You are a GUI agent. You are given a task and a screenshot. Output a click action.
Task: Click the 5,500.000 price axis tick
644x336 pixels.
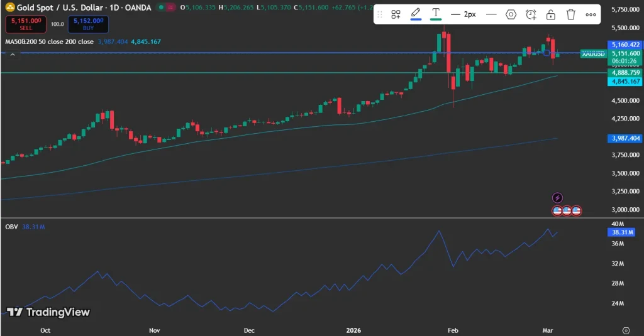pyautogui.click(x=626, y=28)
